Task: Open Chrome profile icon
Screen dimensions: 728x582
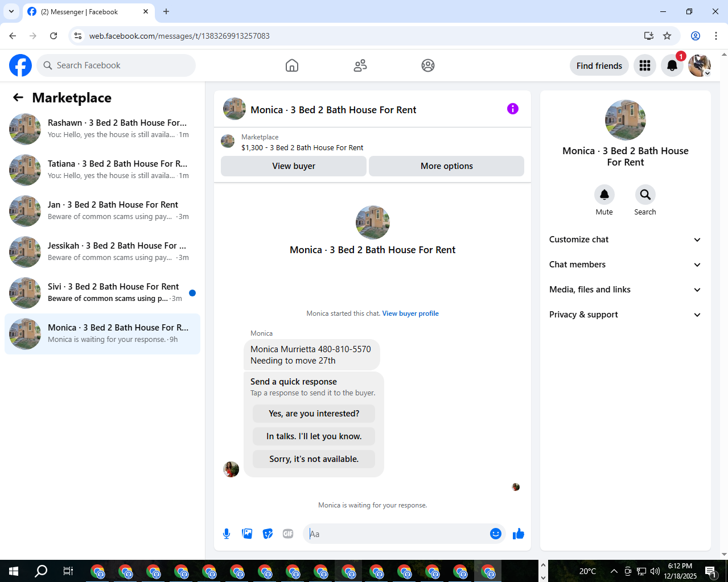Action: coord(696,36)
